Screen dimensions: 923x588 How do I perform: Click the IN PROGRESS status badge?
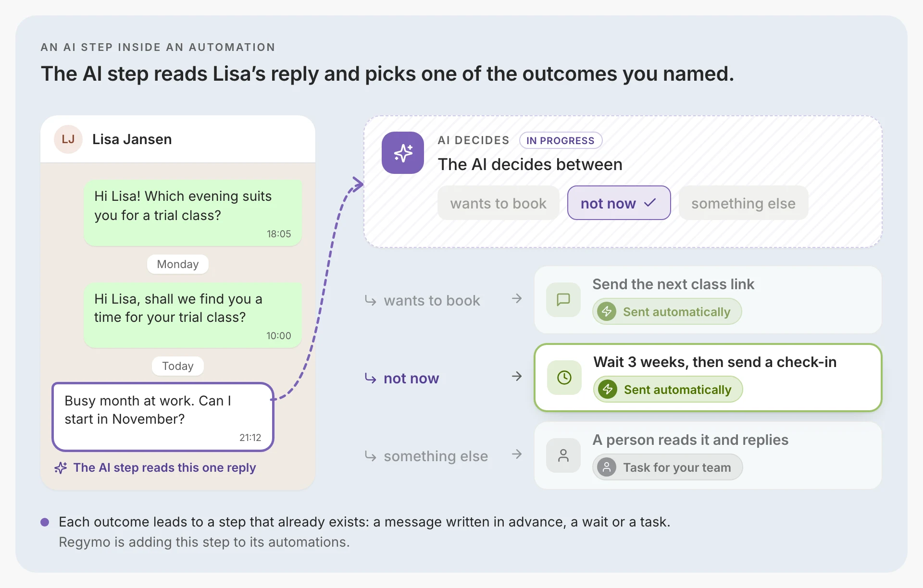(x=561, y=140)
